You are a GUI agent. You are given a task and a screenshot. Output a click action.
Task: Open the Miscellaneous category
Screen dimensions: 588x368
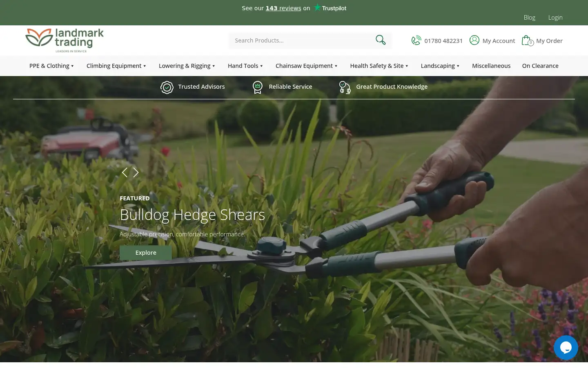pyautogui.click(x=491, y=66)
